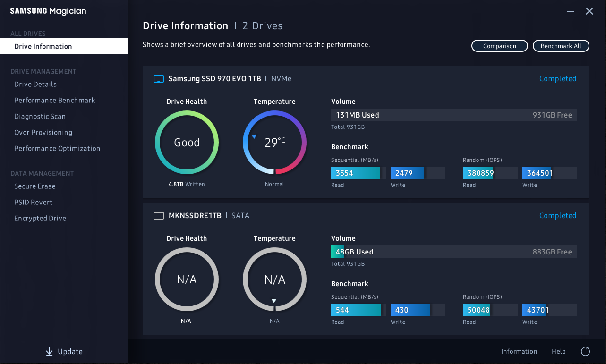Click the 50048 random read bar
This screenshot has height=364, width=606.
click(490, 310)
